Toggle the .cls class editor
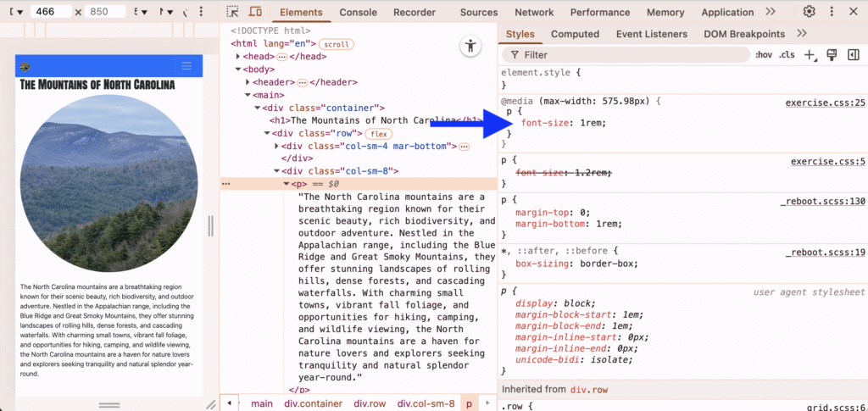The width and height of the screenshot is (868, 411). [787, 55]
